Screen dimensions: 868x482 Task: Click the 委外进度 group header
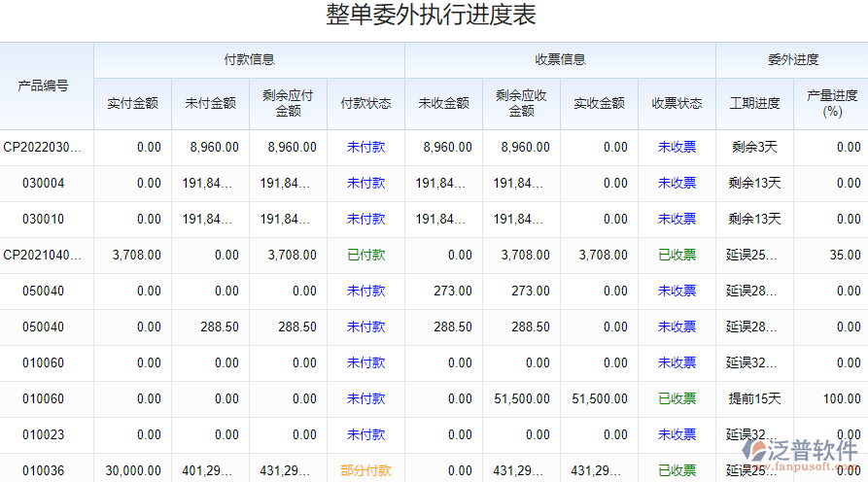click(792, 60)
